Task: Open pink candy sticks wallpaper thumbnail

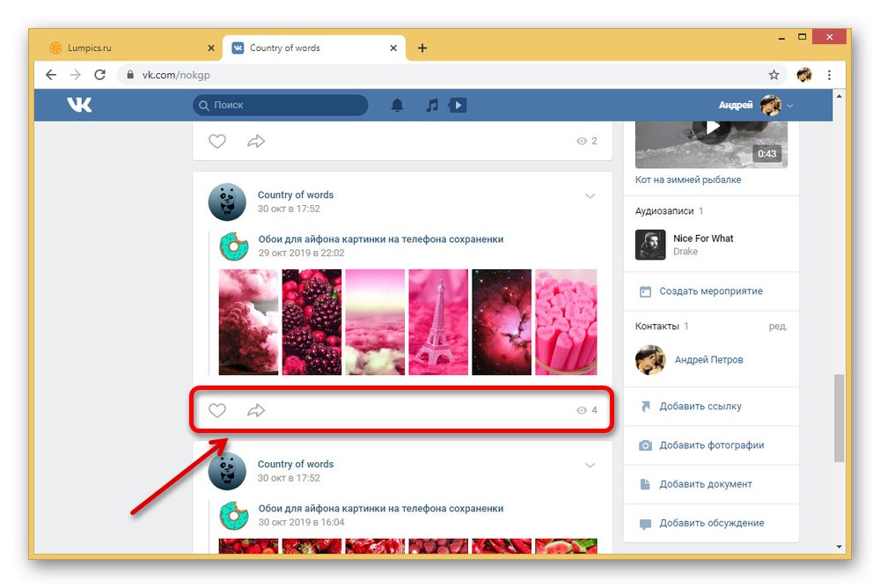Action: (x=566, y=322)
